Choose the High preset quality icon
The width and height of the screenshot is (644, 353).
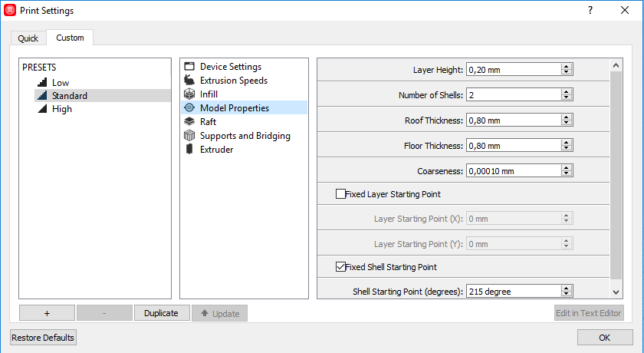click(x=43, y=109)
